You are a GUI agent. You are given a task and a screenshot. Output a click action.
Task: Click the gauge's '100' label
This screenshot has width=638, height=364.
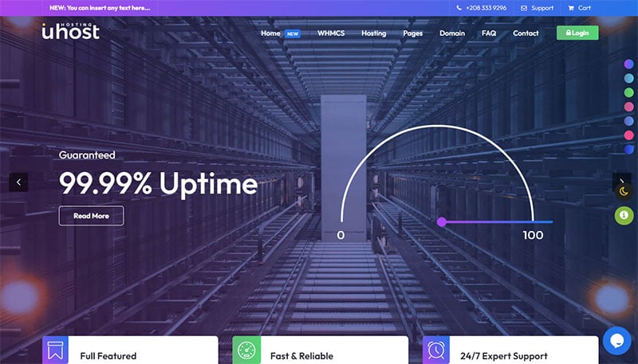533,235
